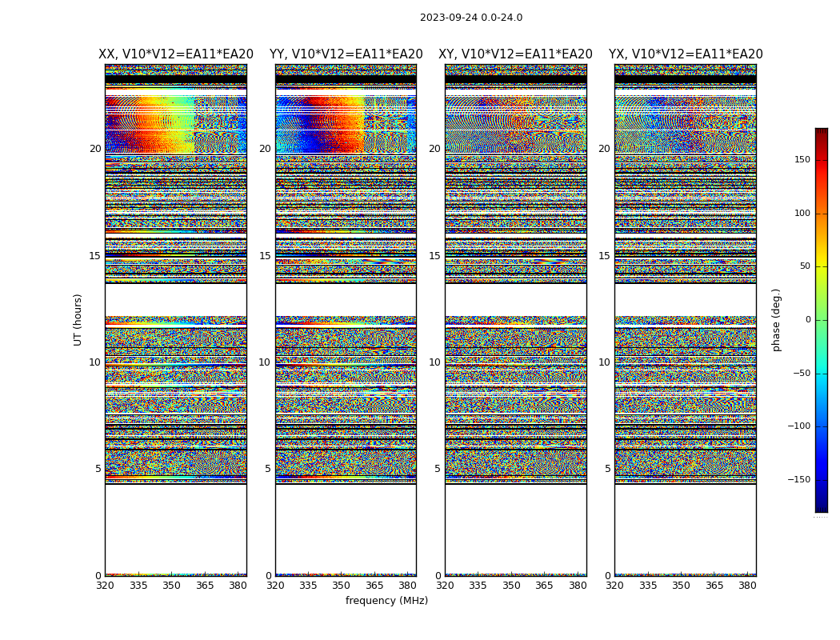Select the "YX, V10*V12=EA11*EA20" panel title

pyautogui.click(x=686, y=54)
